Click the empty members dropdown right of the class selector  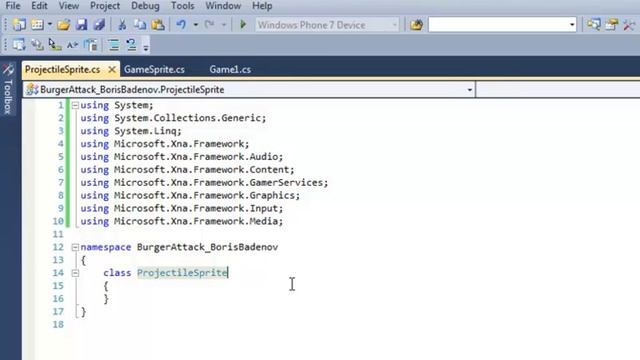click(558, 90)
